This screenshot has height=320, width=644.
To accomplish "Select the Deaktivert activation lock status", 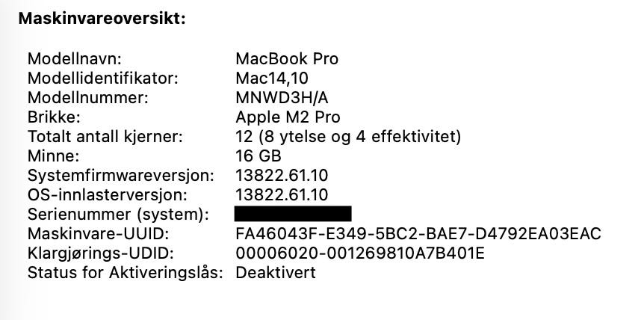I will click(276, 272).
